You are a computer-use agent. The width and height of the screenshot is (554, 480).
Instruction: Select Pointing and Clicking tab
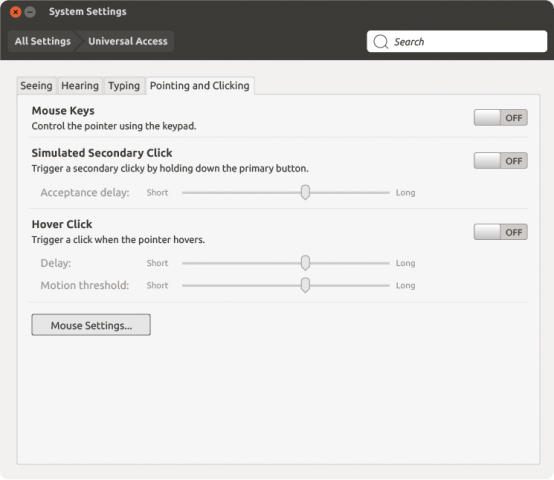pos(200,86)
